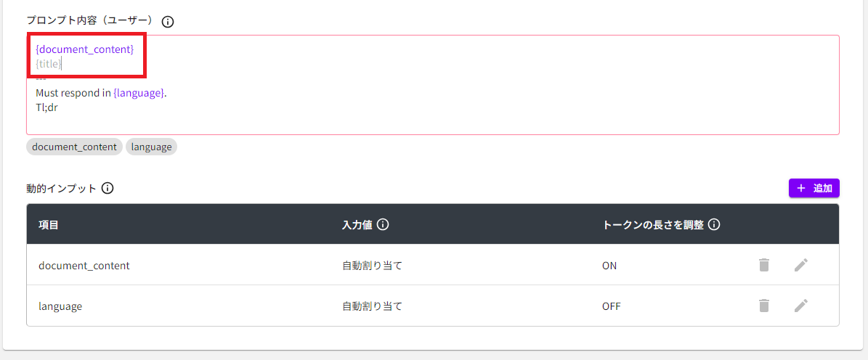Click the document_content chip tag
Screen dimensions: 868x360
[74, 147]
